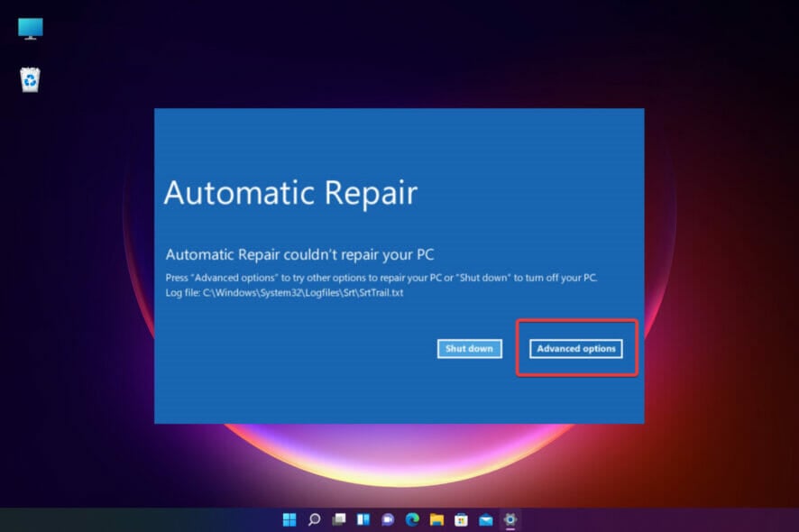
Task: Click the 'Press Advanced options' instruction line
Action: [381, 278]
